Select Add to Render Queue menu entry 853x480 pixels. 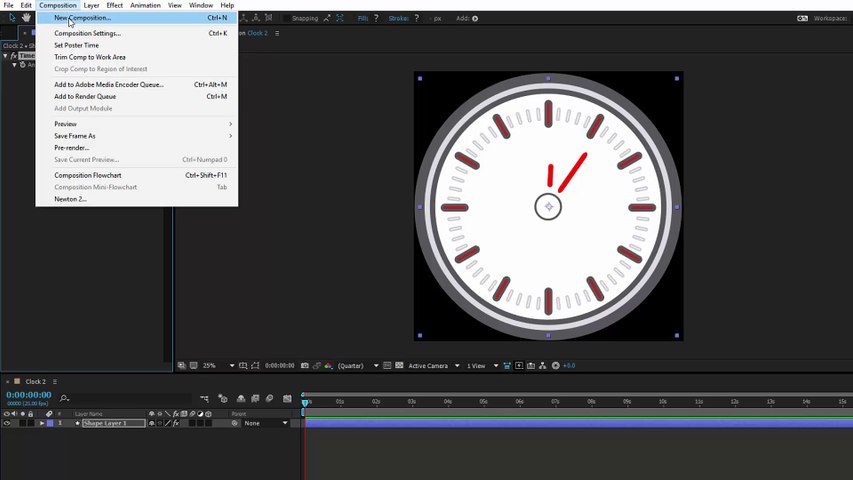85,97
